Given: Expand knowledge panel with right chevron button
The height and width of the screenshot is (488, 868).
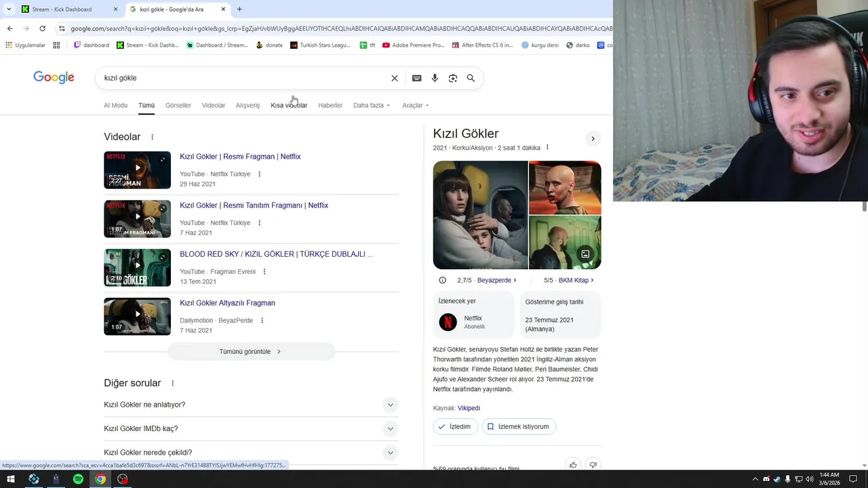Looking at the screenshot, I should point(593,138).
